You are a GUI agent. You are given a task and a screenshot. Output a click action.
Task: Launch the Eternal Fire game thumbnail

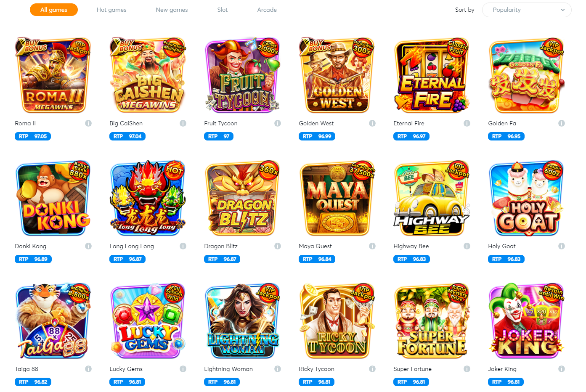point(432,75)
